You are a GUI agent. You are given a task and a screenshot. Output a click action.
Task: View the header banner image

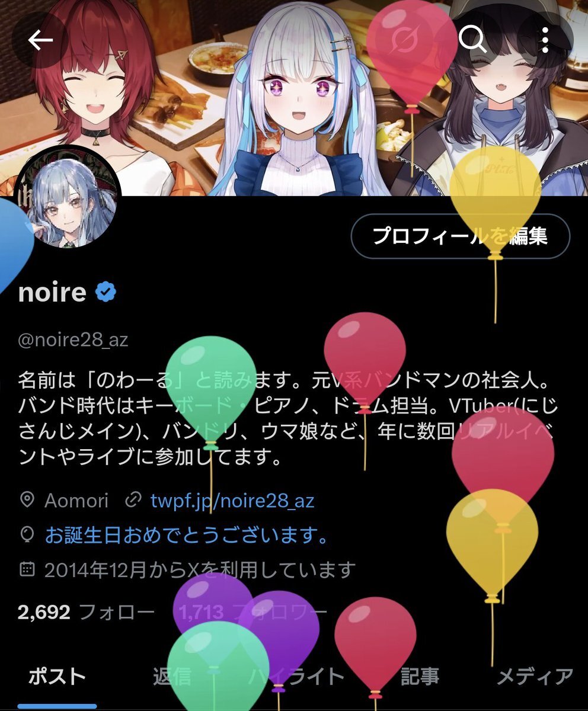[x=294, y=98]
